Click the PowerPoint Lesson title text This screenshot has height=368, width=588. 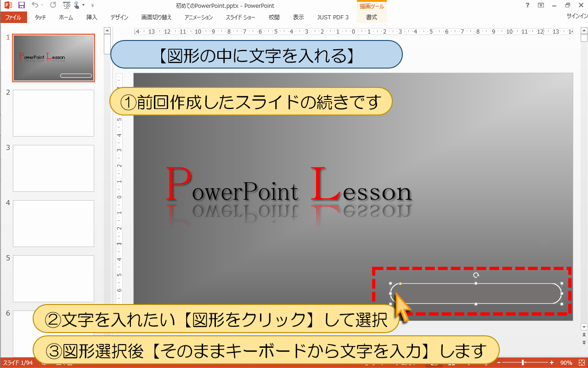click(289, 185)
